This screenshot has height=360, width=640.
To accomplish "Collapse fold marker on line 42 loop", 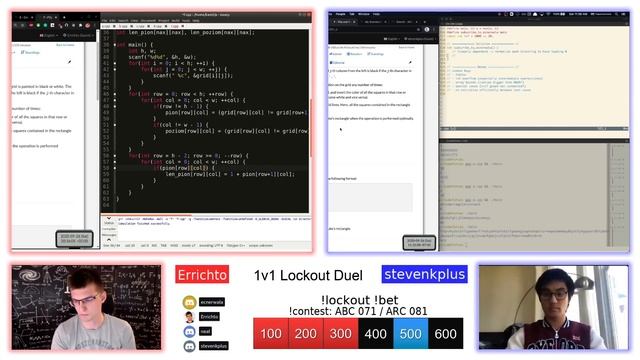I will tap(115, 69).
